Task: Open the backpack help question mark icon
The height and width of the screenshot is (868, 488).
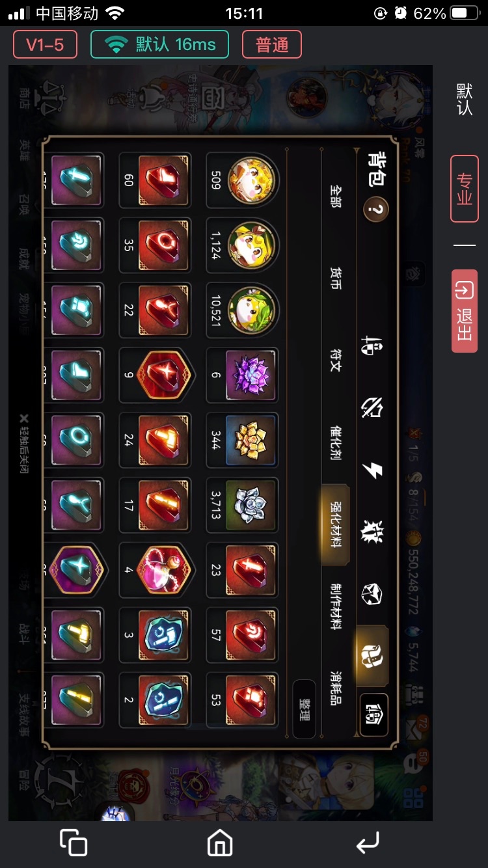Action: (x=376, y=210)
